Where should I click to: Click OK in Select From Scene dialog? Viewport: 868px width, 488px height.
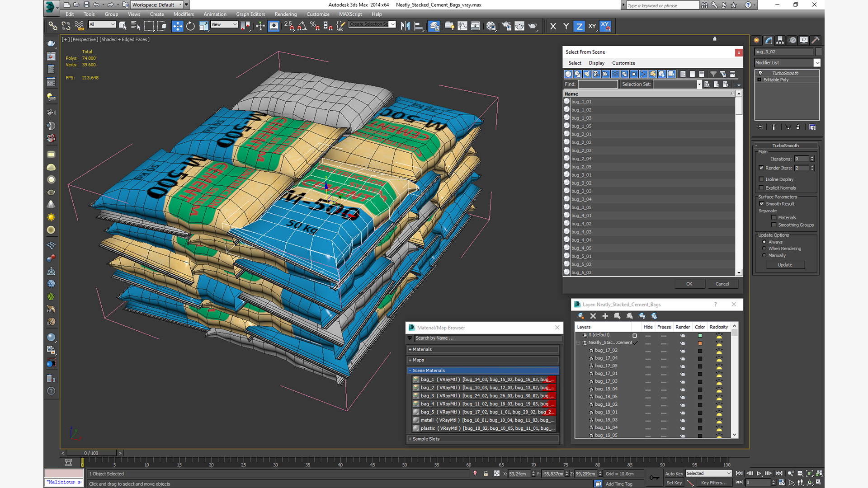689,284
